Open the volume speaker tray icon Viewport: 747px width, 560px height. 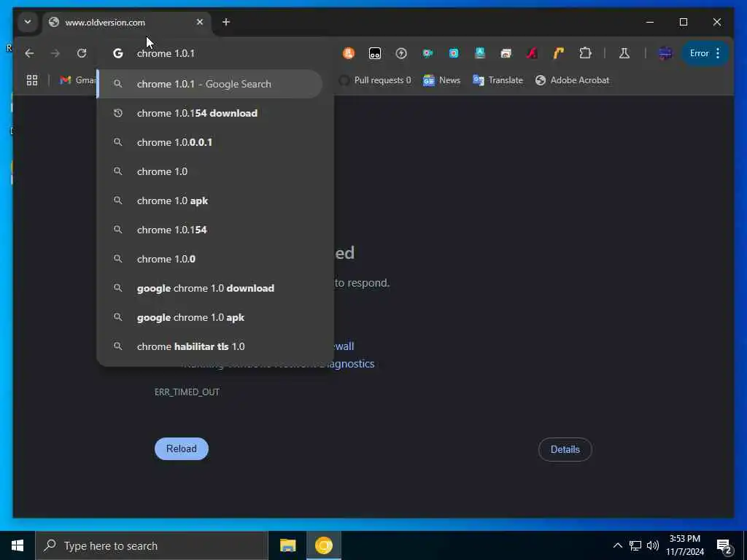point(653,545)
